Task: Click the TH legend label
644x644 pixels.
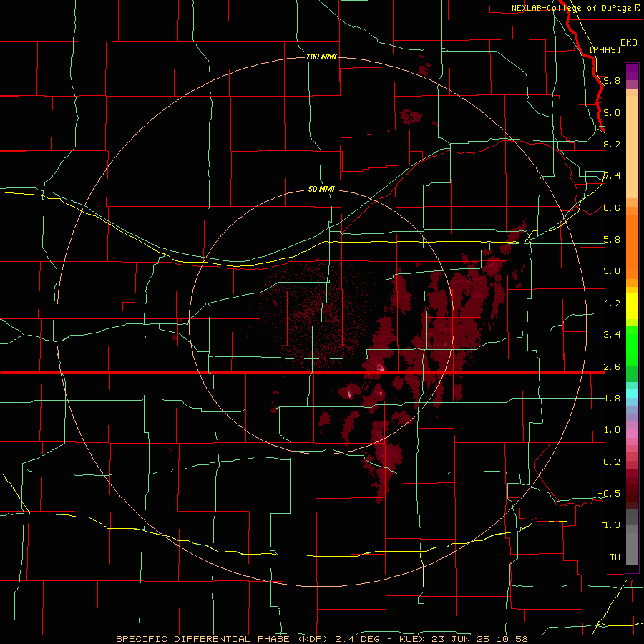Action: coord(615,557)
